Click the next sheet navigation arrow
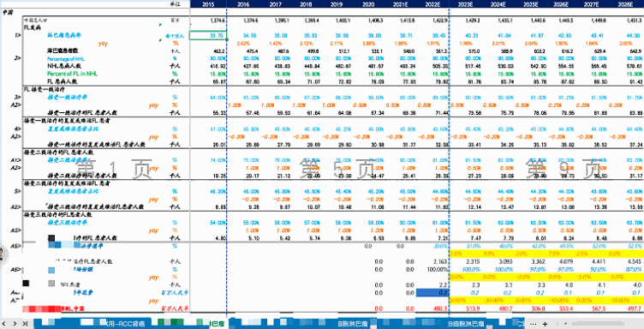Viewport: 644px width, 329px height. click(x=15, y=324)
